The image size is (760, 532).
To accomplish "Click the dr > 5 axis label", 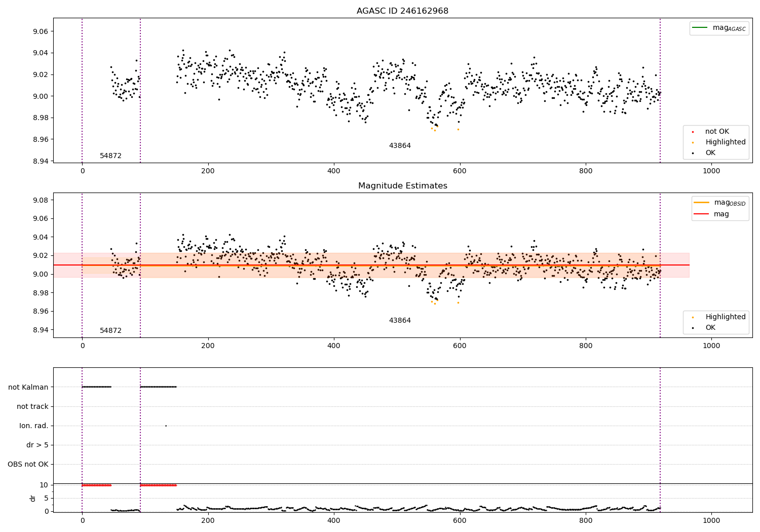I will (x=37, y=445).
